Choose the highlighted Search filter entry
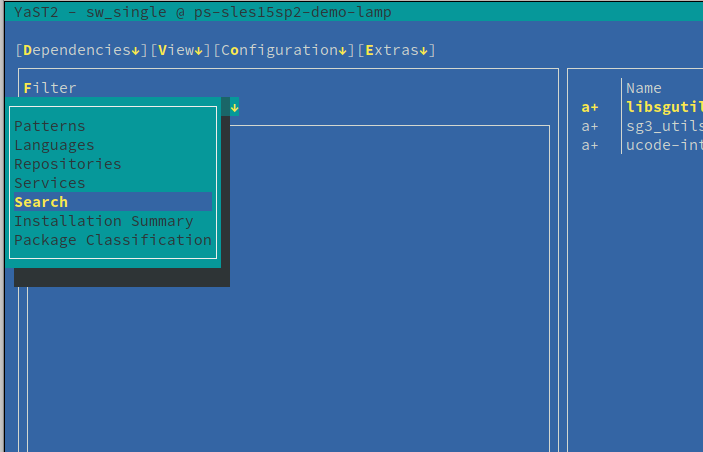The width and height of the screenshot is (703, 452). (x=113, y=202)
